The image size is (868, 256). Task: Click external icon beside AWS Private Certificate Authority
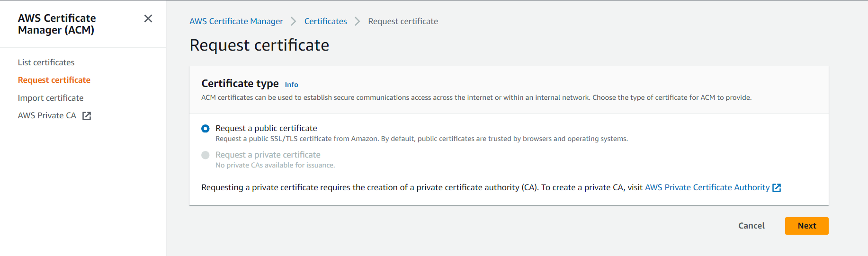pyautogui.click(x=777, y=188)
